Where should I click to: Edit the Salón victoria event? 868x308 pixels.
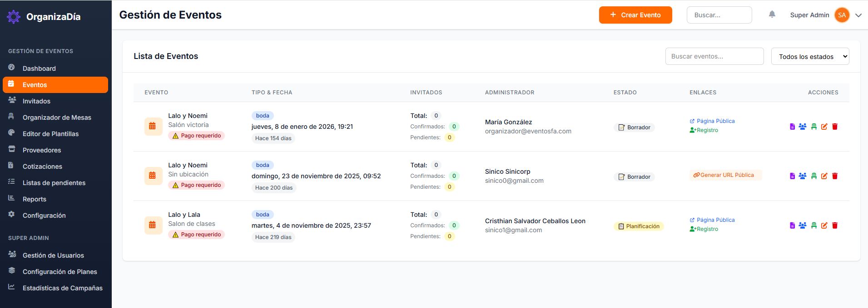tap(824, 127)
